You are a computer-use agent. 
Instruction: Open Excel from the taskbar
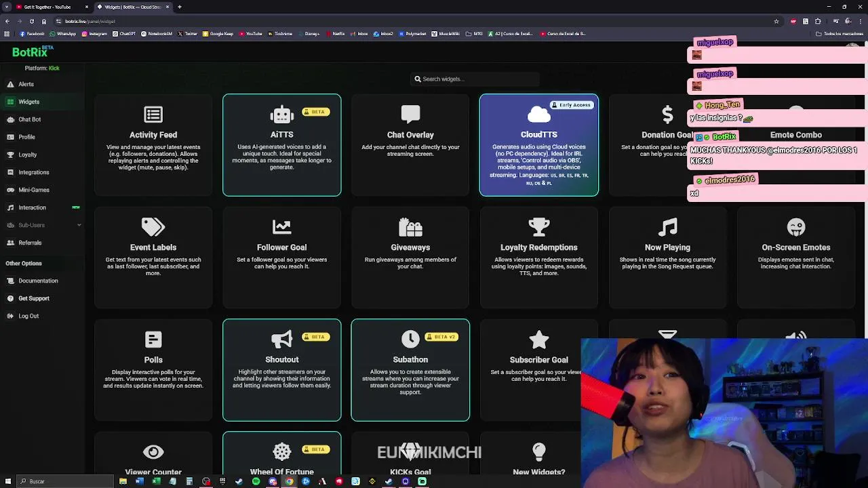(156, 481)
